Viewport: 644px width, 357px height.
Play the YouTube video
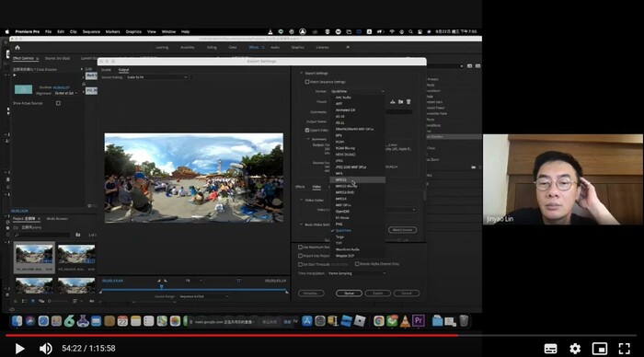19,349
